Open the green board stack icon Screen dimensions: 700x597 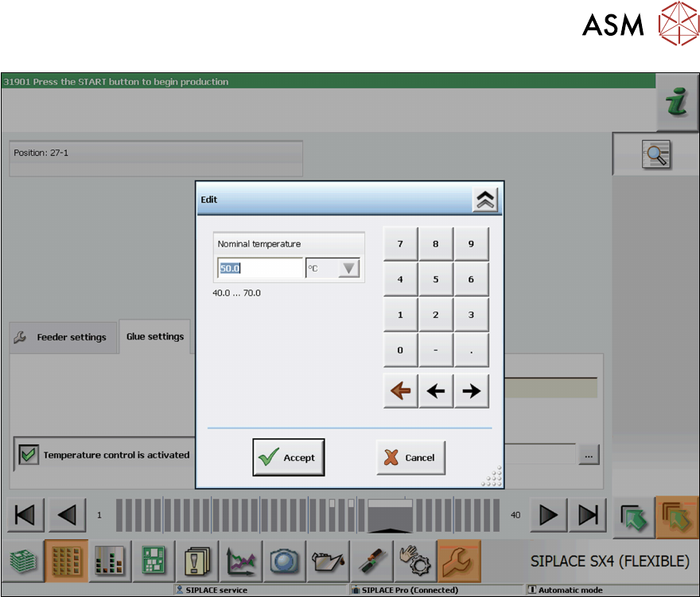(23, 561)
